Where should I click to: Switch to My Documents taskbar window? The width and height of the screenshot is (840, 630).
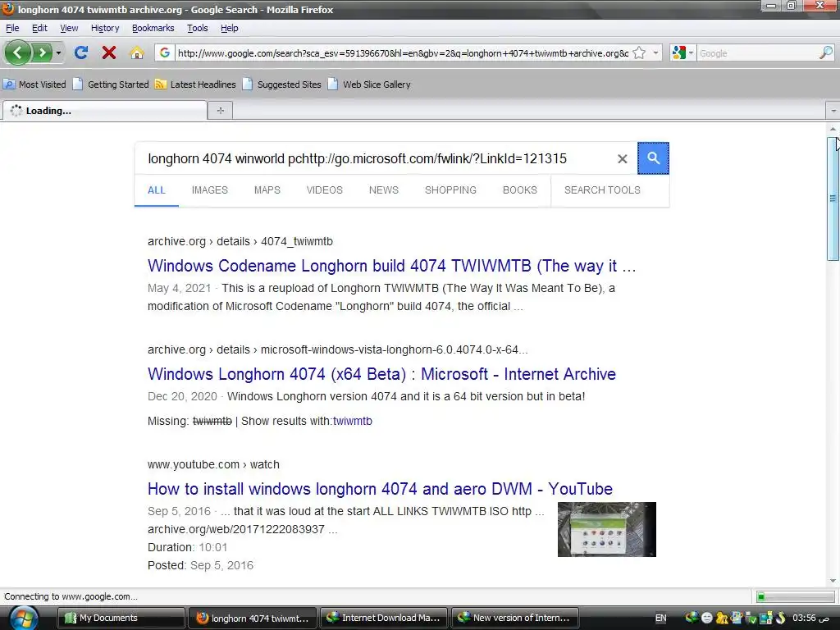tap(121, 618)
